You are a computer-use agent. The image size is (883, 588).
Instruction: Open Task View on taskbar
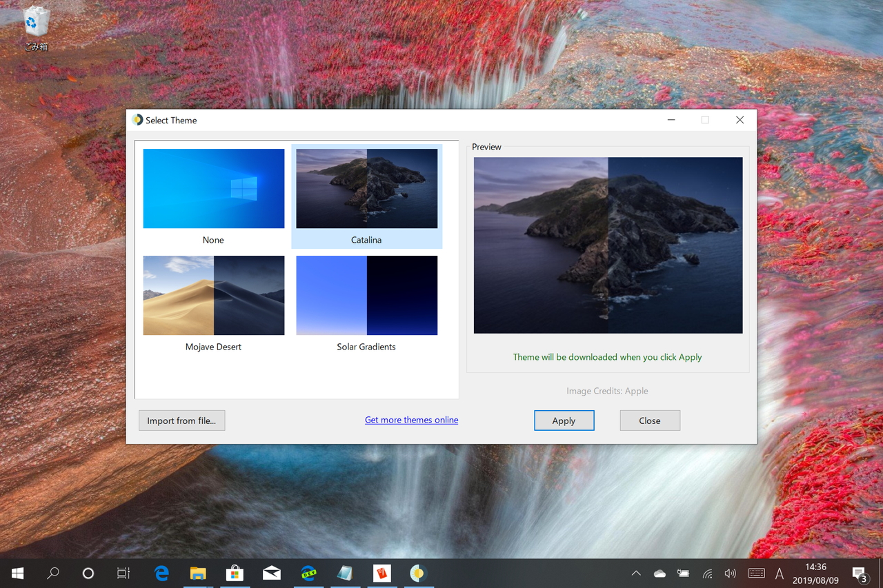pyautogui.click(x=123, y=573)
